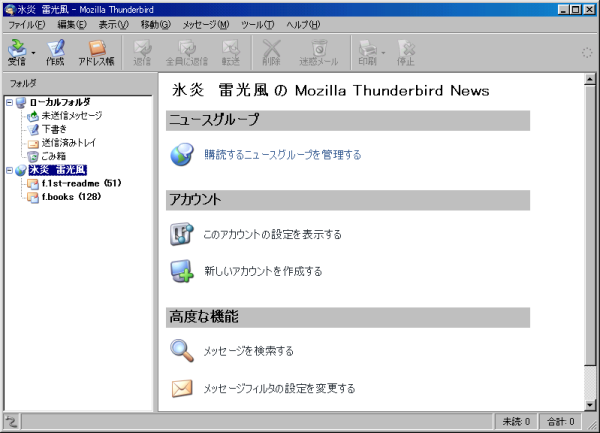Viewport: 600px width, 433px height.
Task: Click the 迷惑メール junk mail icon
Action: (319, 52)
